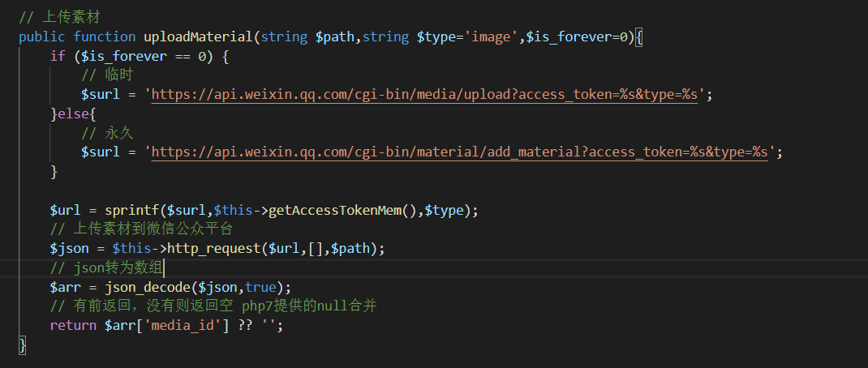This screenshot has width=868, height=368.
Task: Click the final closing brace of the function
Action: tap(23, 344)
